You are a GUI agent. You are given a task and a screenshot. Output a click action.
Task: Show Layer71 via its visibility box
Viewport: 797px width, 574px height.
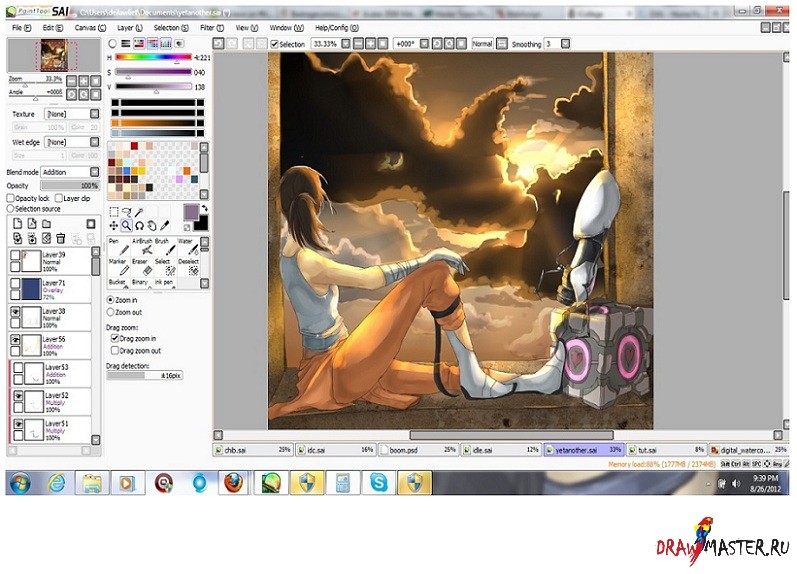coord(15,283)
